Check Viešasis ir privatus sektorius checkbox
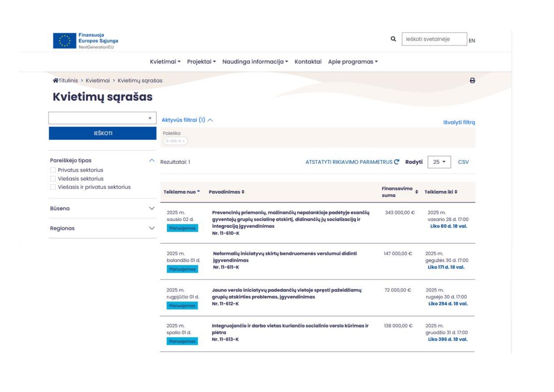Image resolution: width=554 pixels, height=392 pixels. 53,187
